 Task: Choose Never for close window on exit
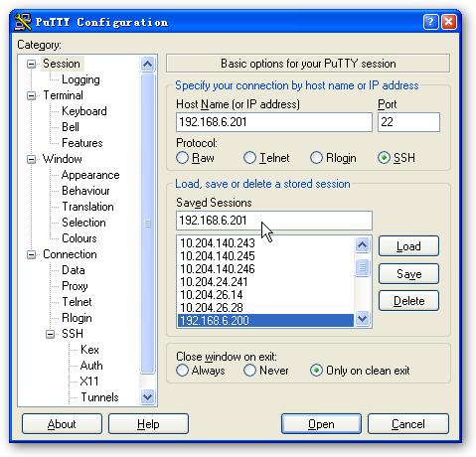(249, 371)
